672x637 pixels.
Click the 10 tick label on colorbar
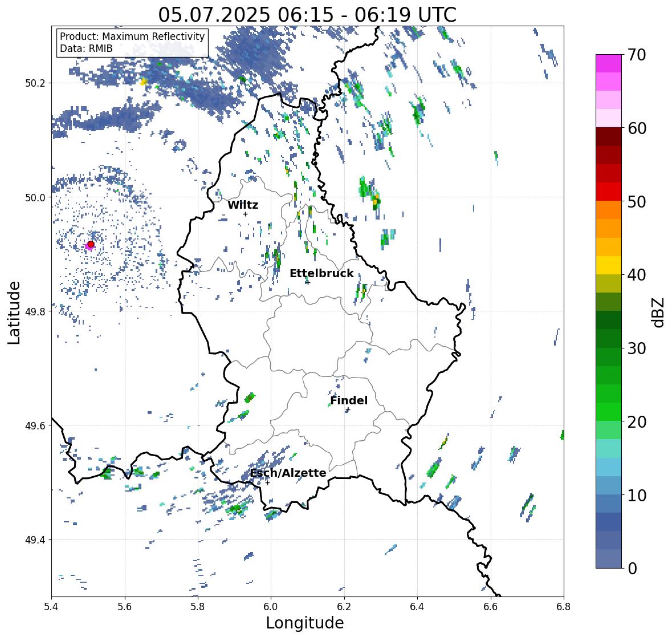(637, 495)
